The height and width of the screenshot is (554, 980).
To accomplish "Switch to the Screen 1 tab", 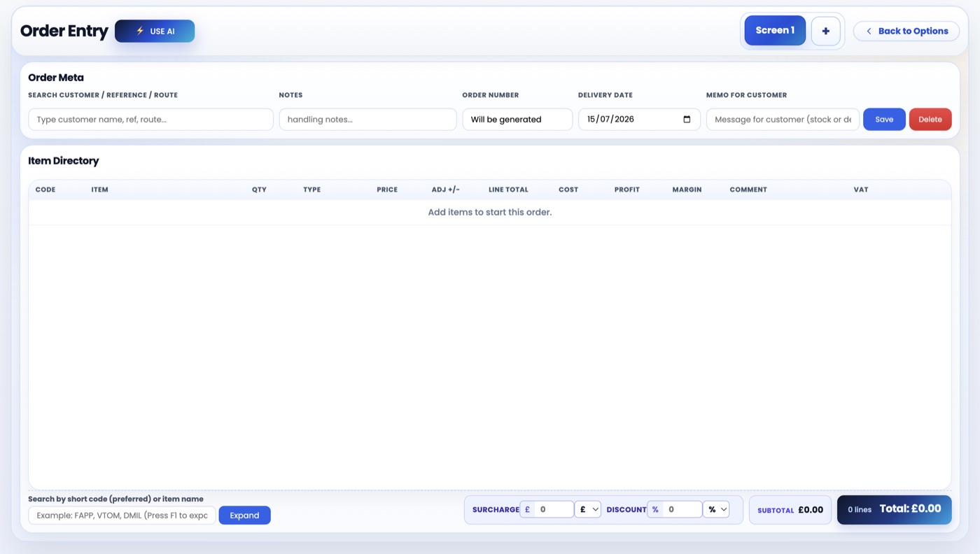I will click(x=775, y=31).
